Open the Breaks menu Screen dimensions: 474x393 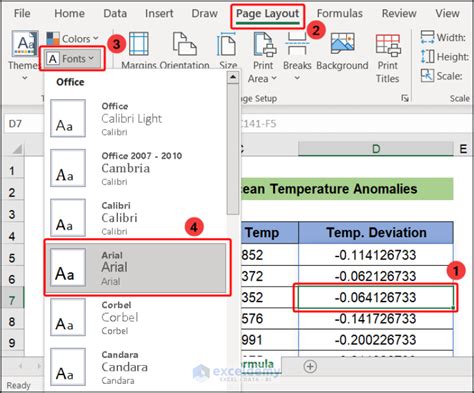[297, 56]
